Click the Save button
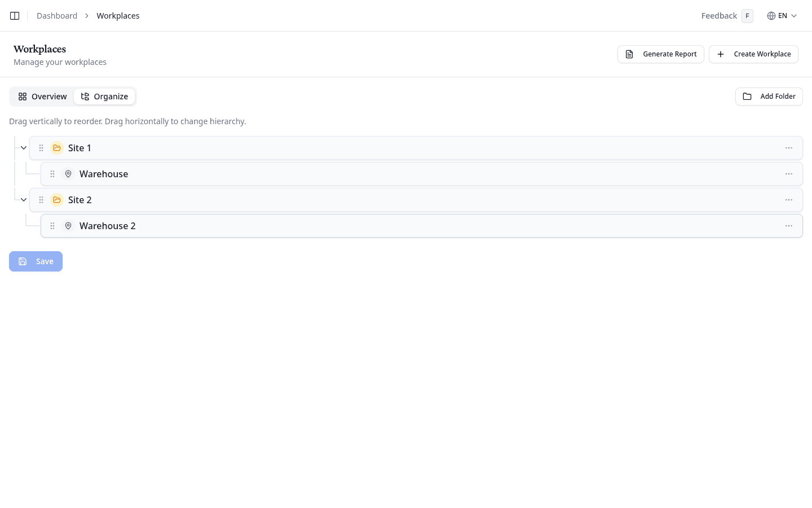 tap(36, 261)
